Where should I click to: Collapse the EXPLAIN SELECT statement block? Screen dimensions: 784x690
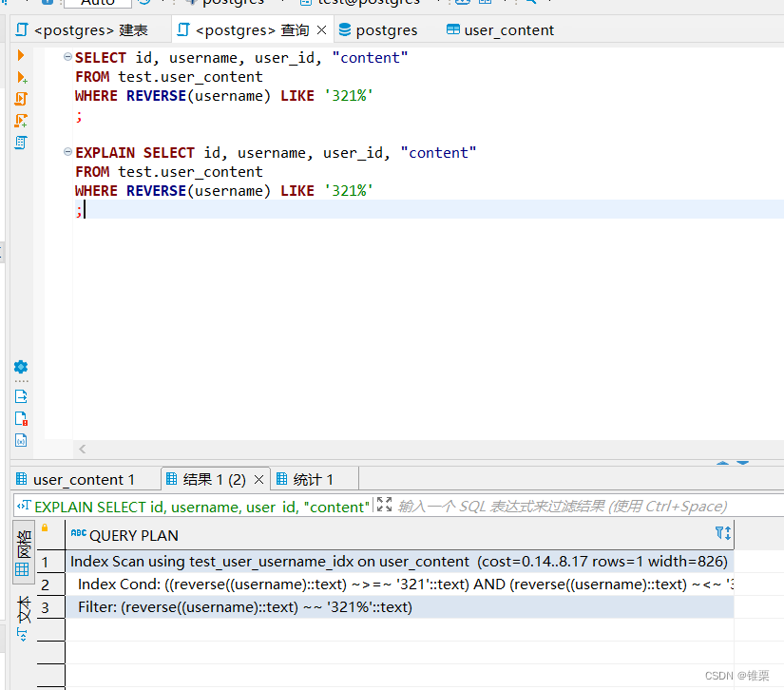[x=67, y=152]
